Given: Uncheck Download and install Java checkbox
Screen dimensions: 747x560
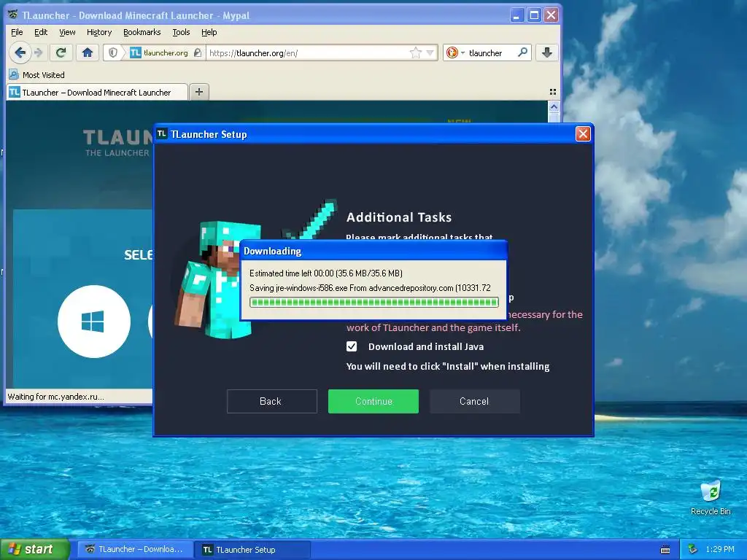Looking at the screenshot, I should point(352,346).
